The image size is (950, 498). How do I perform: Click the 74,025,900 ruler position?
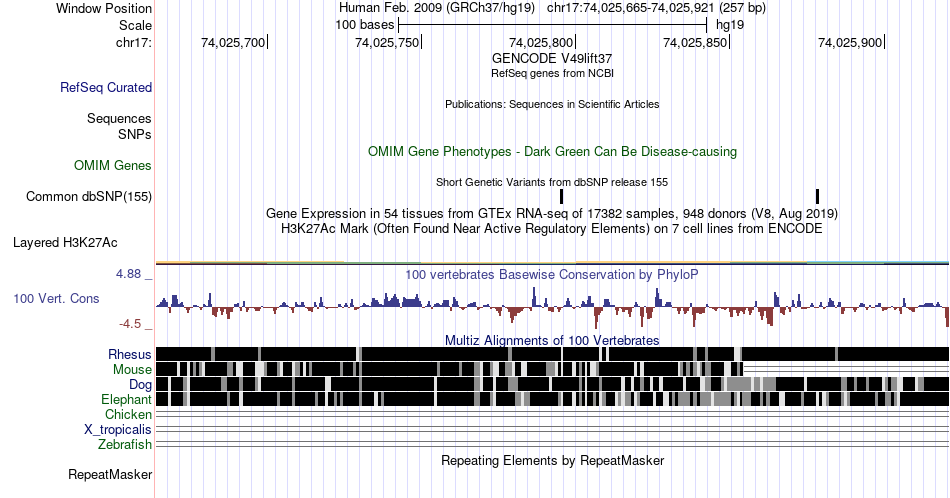[850, 42]
